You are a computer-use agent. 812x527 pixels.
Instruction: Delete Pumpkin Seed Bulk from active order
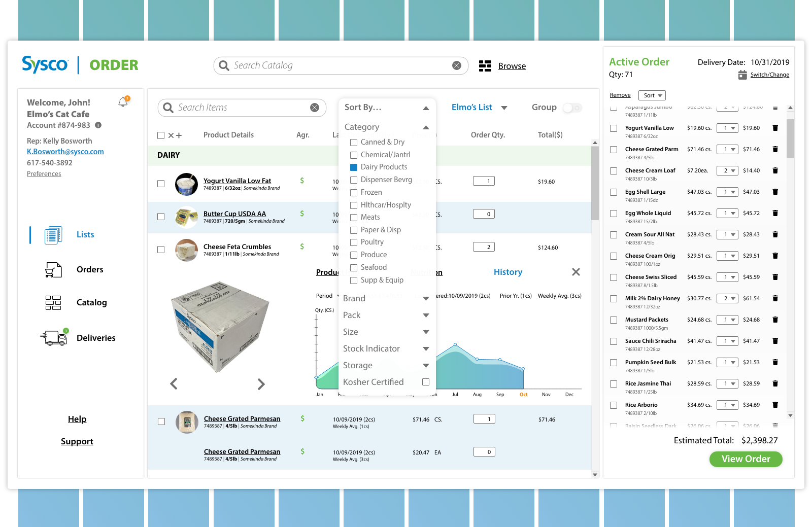click(x=775, y=362)
